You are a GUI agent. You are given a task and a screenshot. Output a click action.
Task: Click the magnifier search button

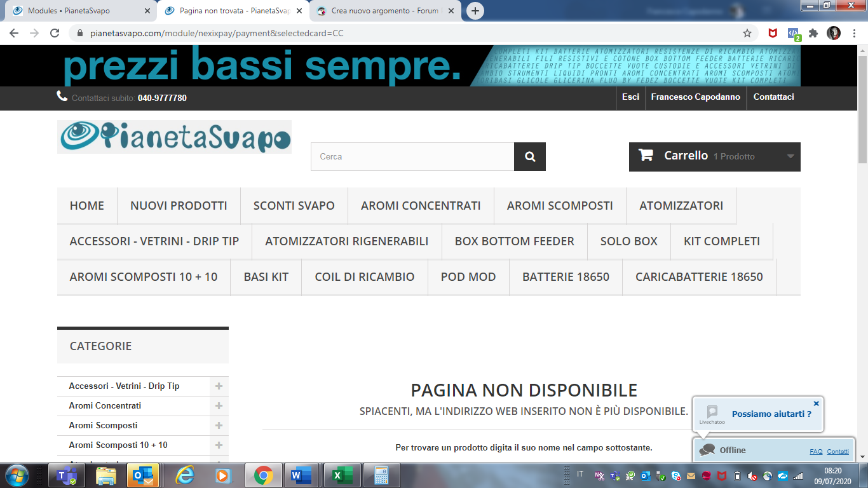coord(530,156)
